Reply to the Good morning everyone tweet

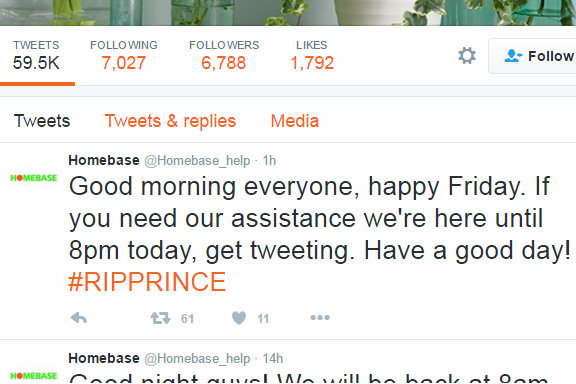click(79, 317)
